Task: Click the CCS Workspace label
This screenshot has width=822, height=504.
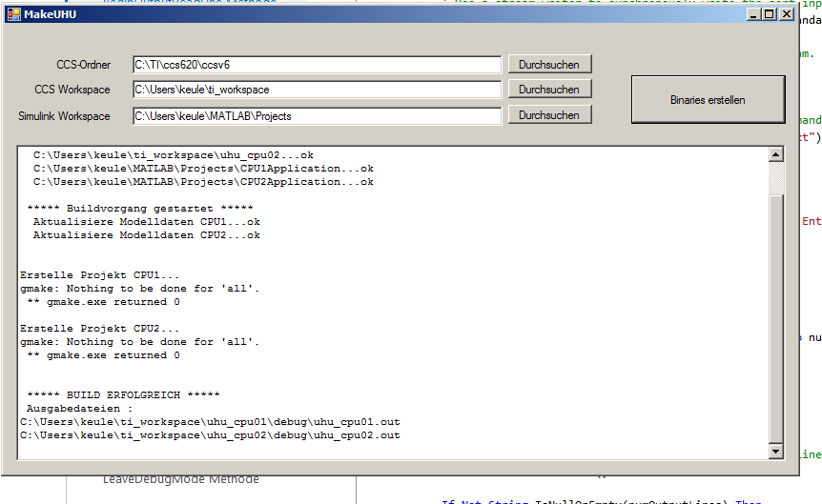Action: [72, 90]
